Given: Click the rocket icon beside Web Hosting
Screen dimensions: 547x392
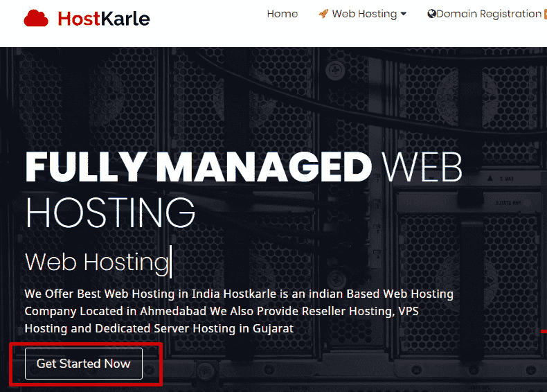Looking at the screenshot, I should tap(324, 14).
